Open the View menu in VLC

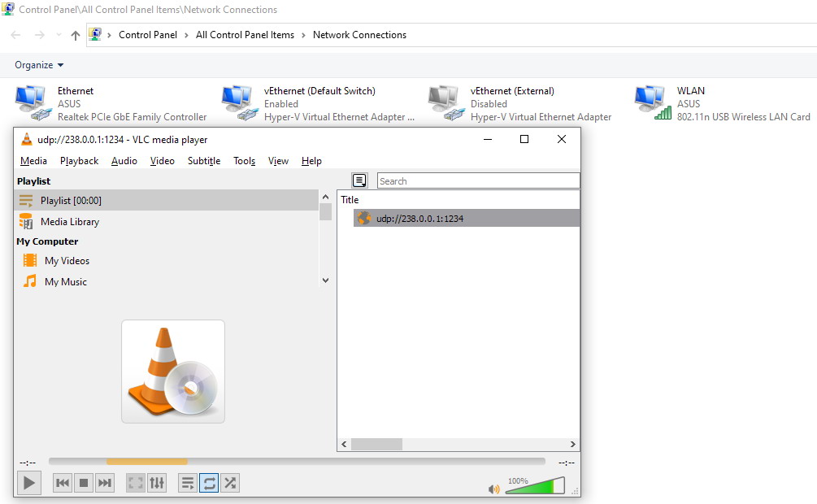pyautogui.click(x=278, y=161)
